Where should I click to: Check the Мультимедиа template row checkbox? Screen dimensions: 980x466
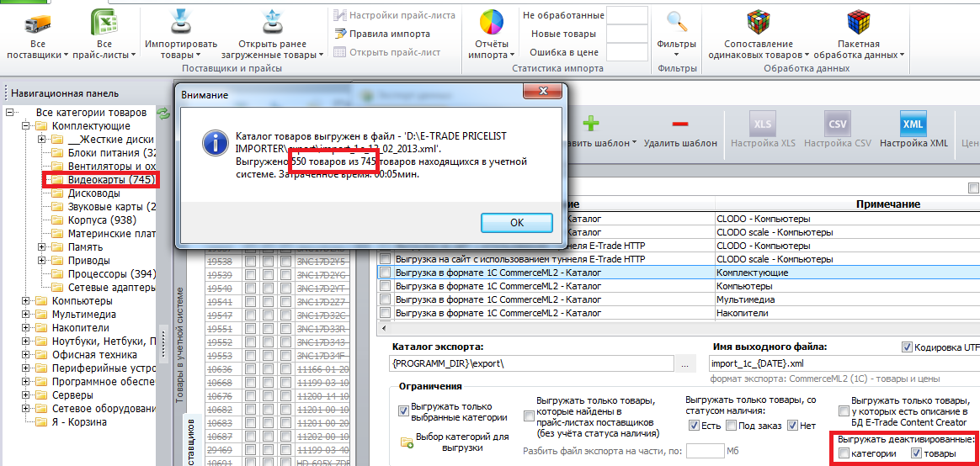[386, 299]
